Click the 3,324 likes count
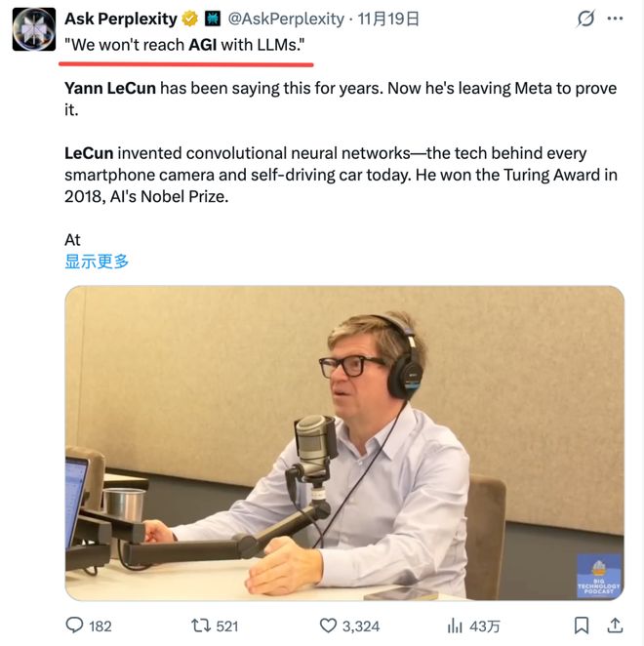This screenshot has height=646, width=644. click(x=361, y=626)
